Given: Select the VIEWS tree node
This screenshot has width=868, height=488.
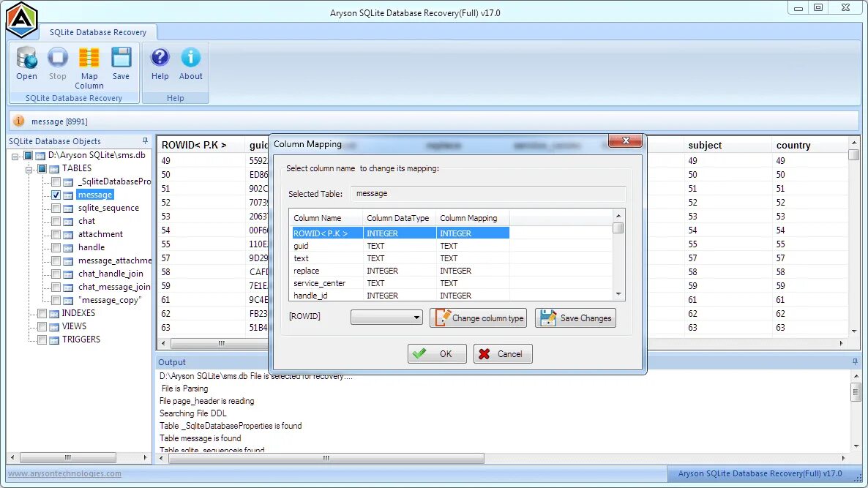Looking at the screenshot, I should point(74,326).
